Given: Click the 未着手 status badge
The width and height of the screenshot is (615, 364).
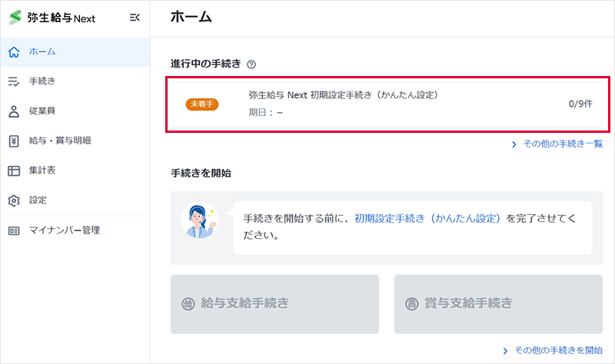Looking at the screenshot, I should click(x=202, y=104).
